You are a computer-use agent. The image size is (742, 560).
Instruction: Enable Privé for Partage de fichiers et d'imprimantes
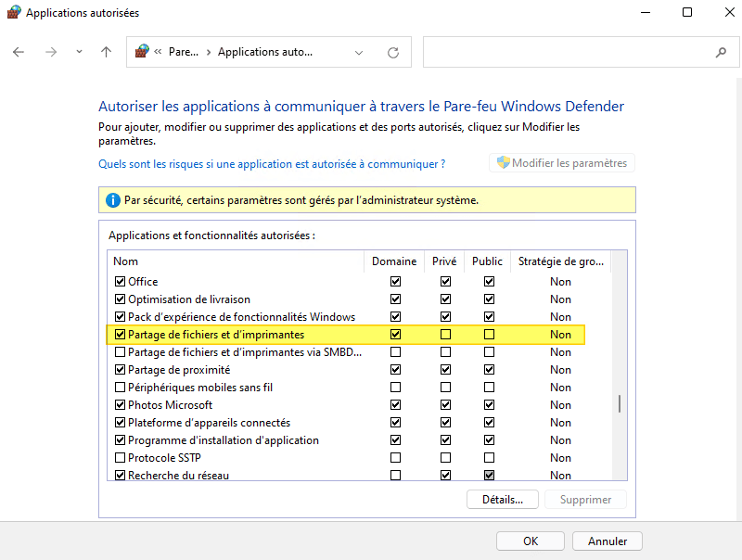coord(446,335)
